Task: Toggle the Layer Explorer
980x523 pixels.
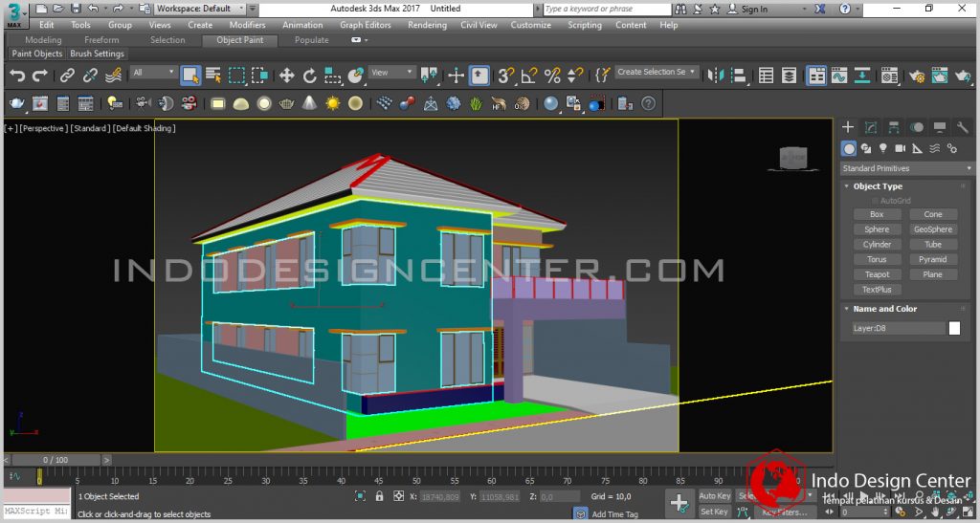Action: coord(789,76)
